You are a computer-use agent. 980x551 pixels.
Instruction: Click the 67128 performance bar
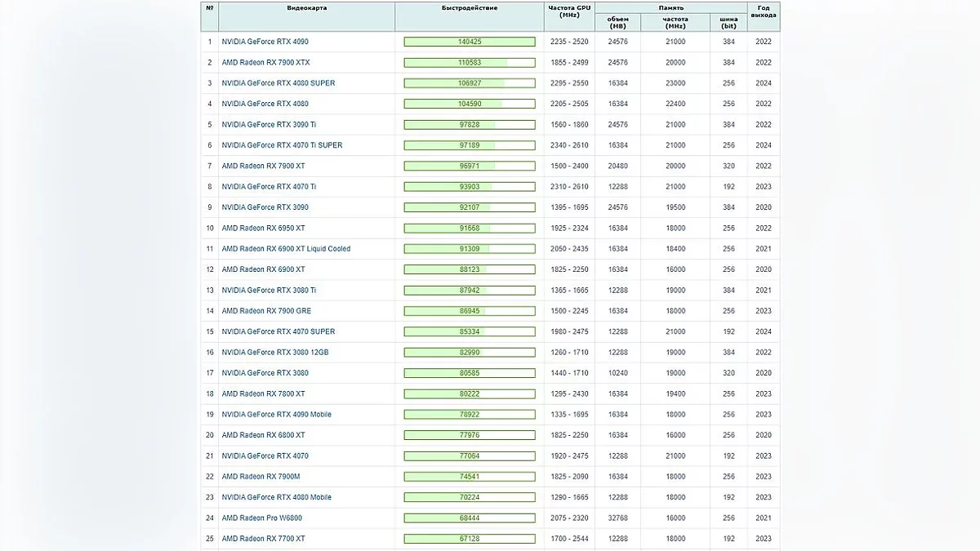click(470, 539)
